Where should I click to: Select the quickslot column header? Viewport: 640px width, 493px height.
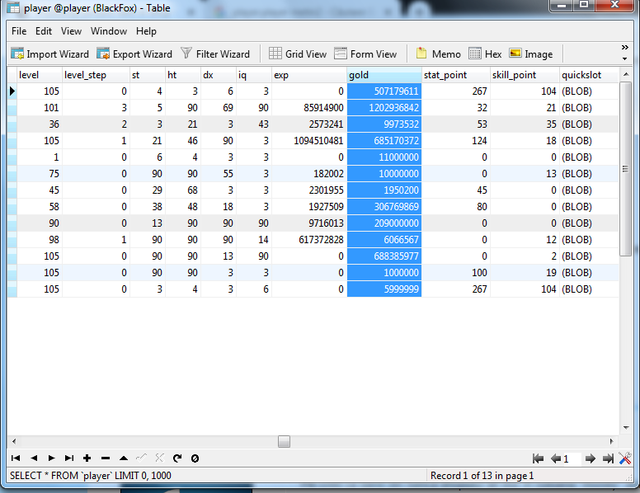point(589,75)
